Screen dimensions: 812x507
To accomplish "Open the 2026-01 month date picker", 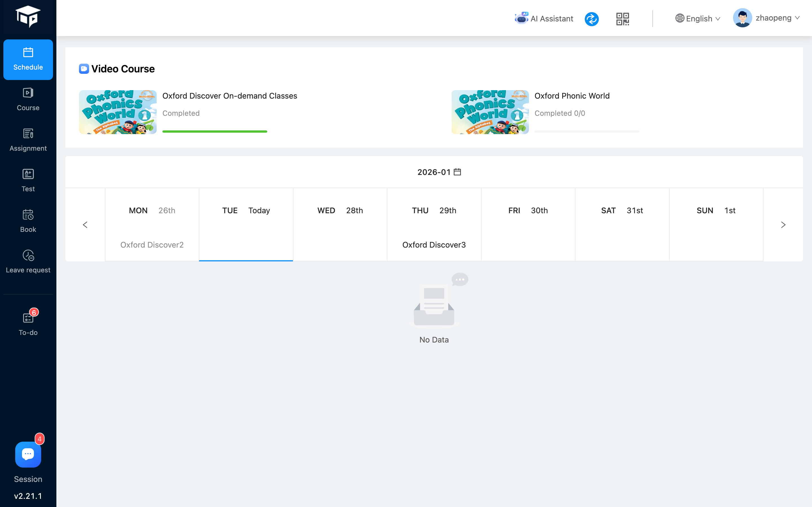I will [x=439, y=172].
